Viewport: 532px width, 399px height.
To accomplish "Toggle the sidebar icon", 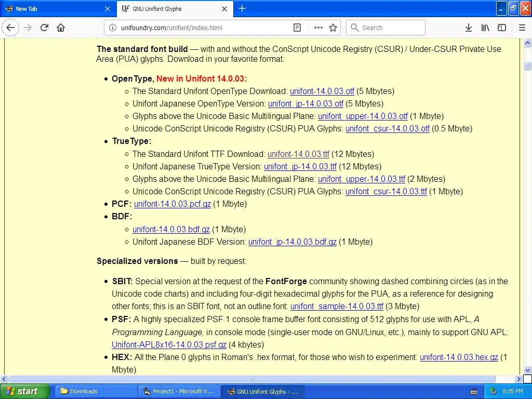I will (x=502, y=28).
